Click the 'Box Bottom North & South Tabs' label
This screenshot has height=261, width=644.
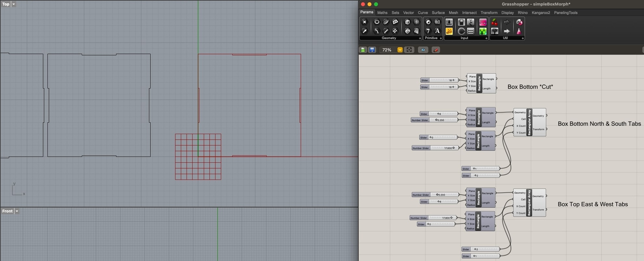[599, 124]
